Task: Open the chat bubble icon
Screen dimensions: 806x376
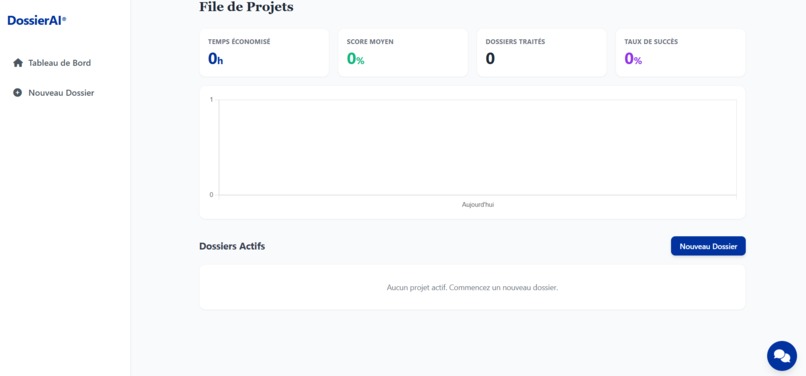Action: click(782, 356)
